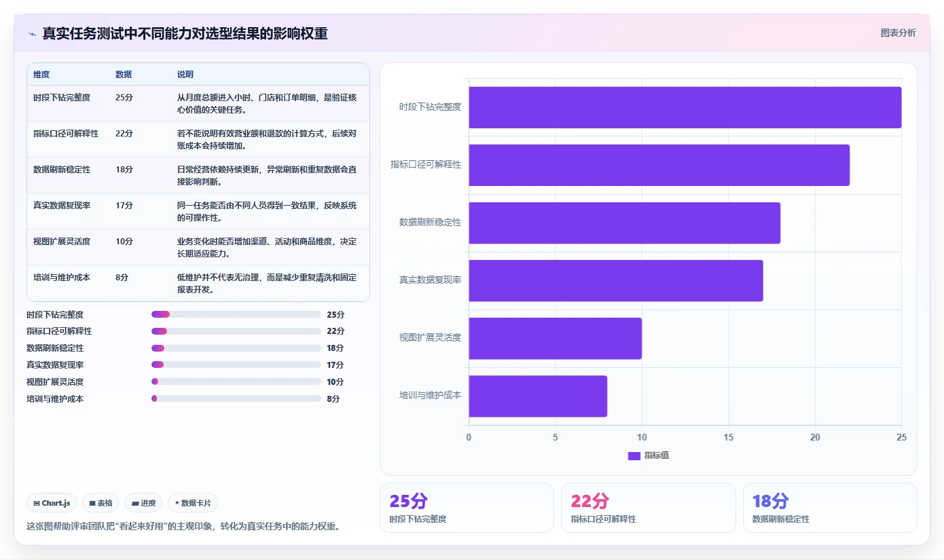This screenshot has width=944, height=560.
Task: Click description starting 从月度总额进入小时
Action: click(x=267, y=103)
